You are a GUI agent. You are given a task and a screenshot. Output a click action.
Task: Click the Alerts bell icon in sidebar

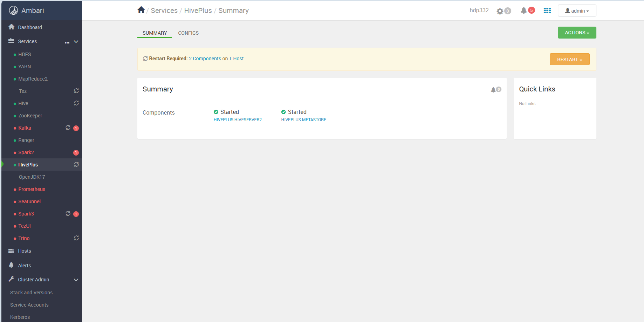pyautogui.click(x=11, y=265)
